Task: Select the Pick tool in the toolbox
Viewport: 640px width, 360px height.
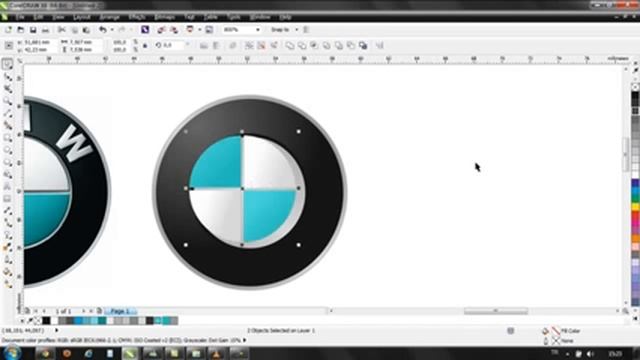Action: click(x=7, y=64)
